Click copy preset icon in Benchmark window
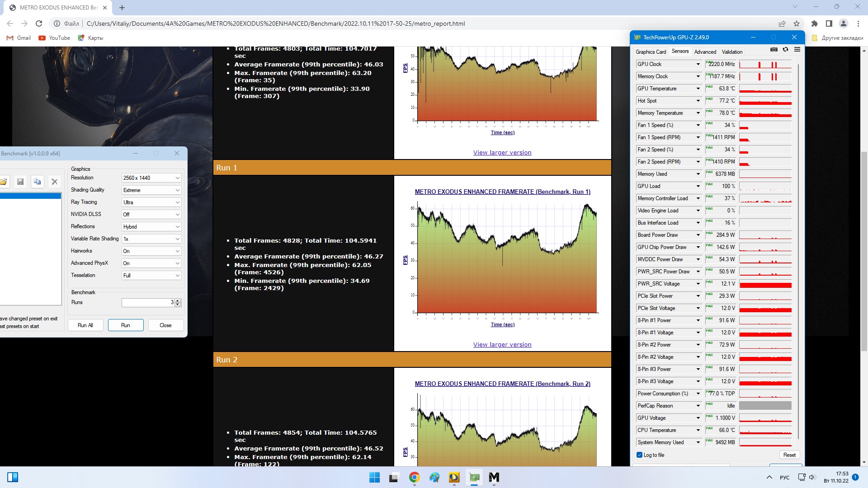Viewport: 868px width, 488px height. (x=38, y=182)
